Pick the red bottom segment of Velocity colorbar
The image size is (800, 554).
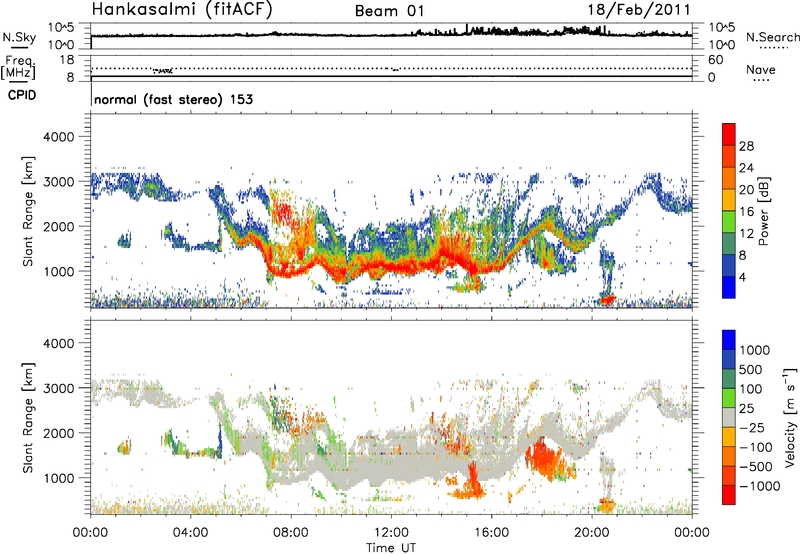coord(729,495)
